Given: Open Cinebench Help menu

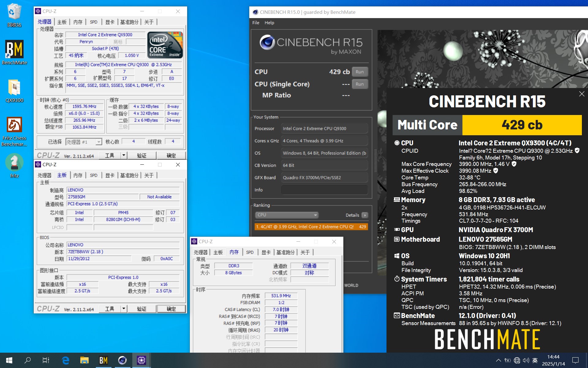Looking at the screenshot, I should (x=269, y=23).
